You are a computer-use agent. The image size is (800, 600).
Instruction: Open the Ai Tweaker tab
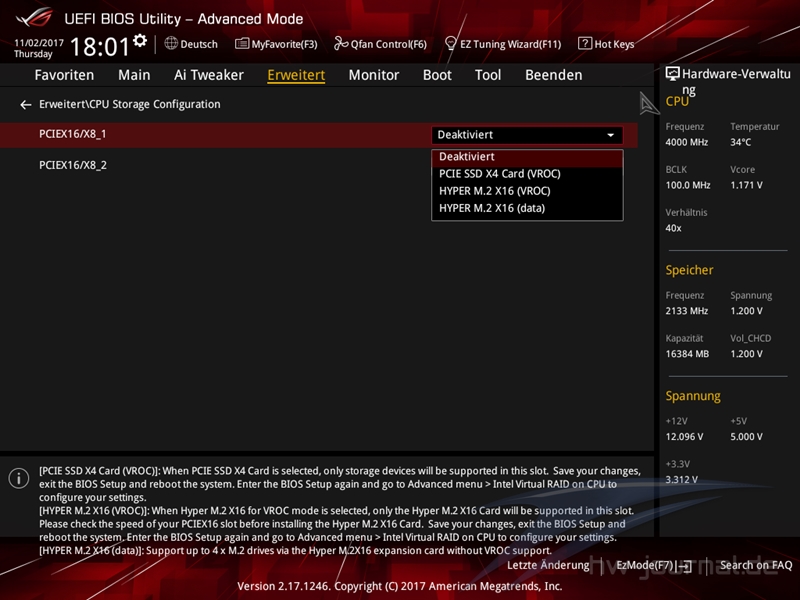tap(209, 75)
